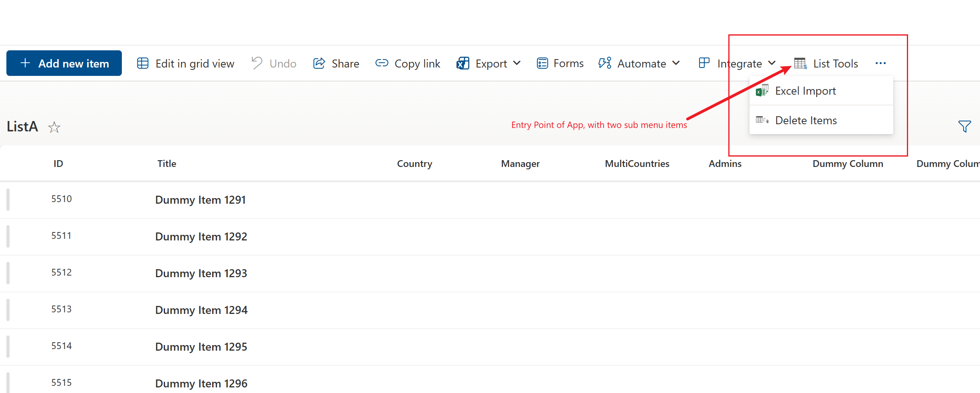Click the ellipsis overflow menu

click(881, 63)
